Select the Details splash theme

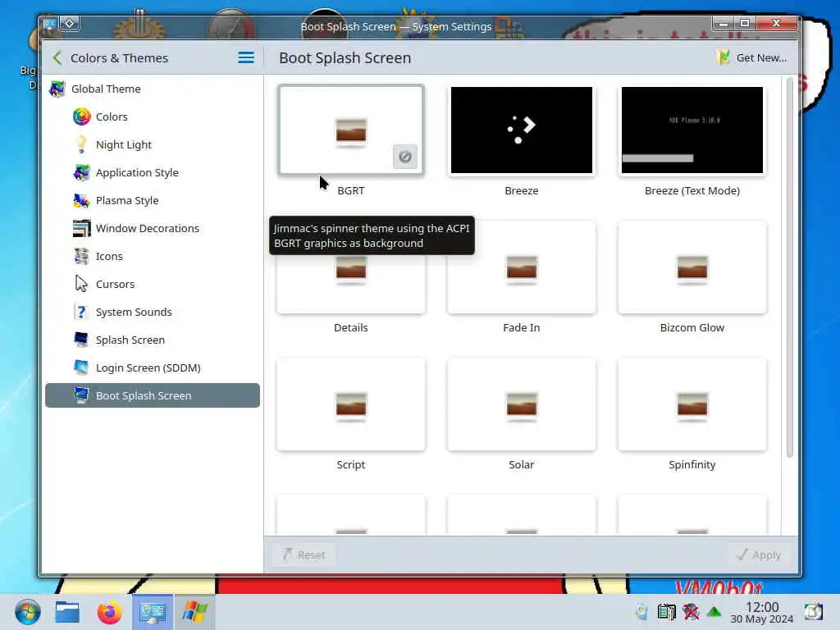click(351, 268)
